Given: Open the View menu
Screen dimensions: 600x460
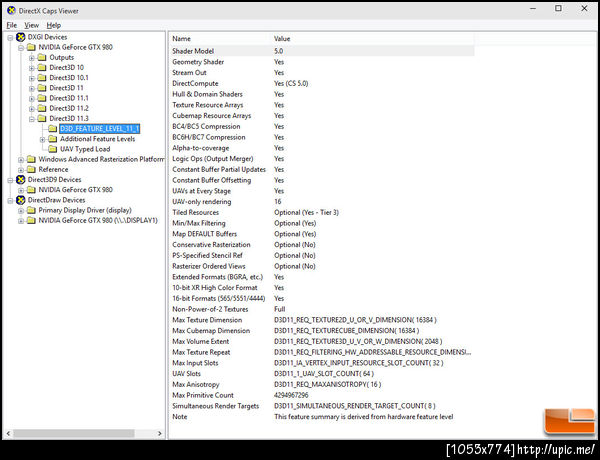Looking at the screenshot, I should pyautogui.click(x=31, y=25).
